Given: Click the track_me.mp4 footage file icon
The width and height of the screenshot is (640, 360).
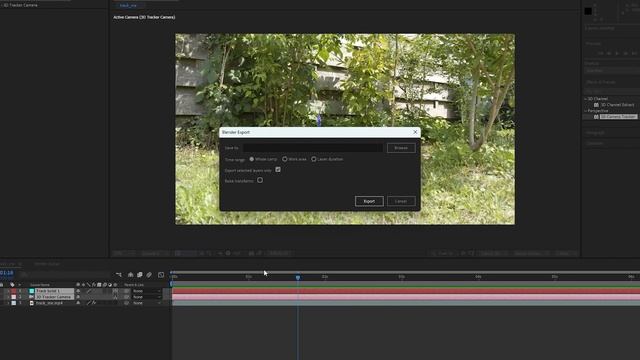Looking at the screenshot, I should (31, 303).
